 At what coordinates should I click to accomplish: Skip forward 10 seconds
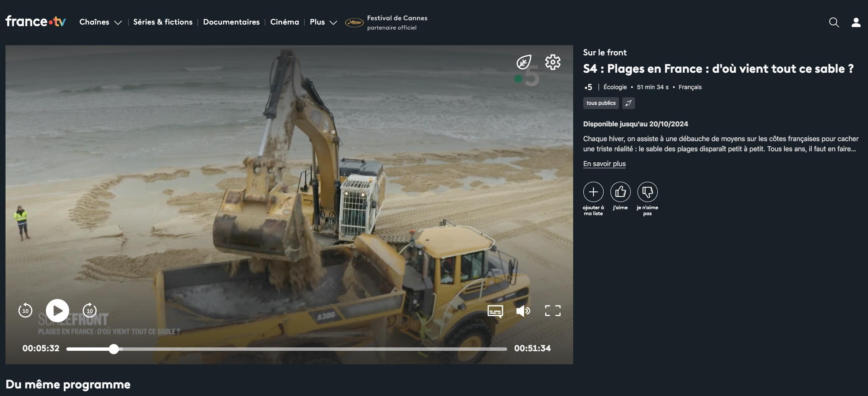90,311
